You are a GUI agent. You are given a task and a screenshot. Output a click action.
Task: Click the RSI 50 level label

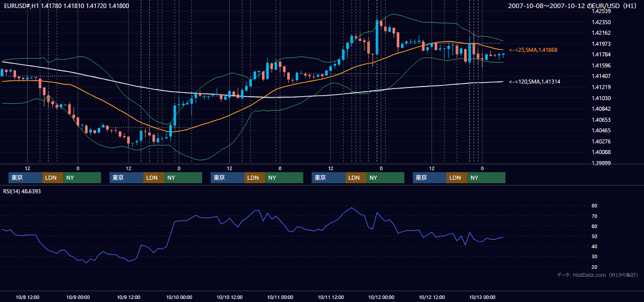594,236
